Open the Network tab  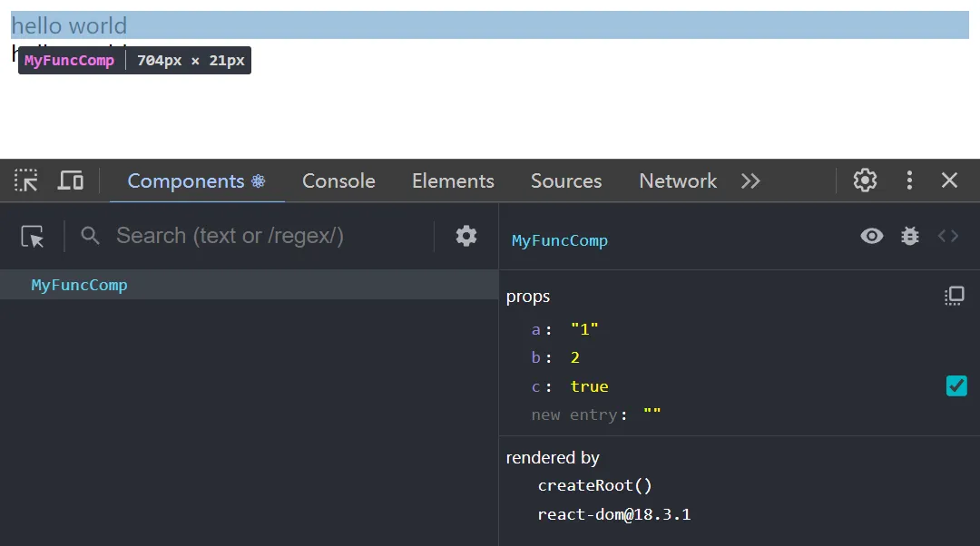(x=678, y=180)
